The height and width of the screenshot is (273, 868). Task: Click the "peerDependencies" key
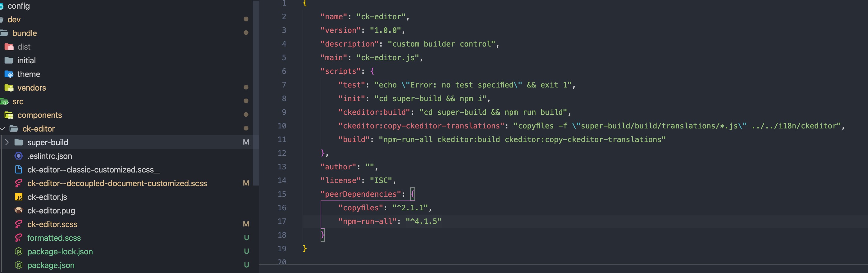[x=361, y=194]
